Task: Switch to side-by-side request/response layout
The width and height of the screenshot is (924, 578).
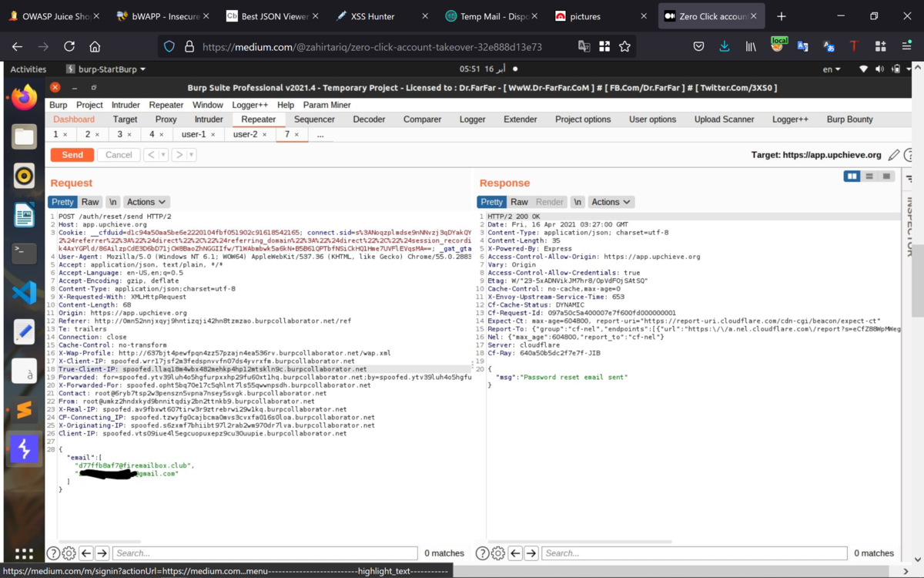Action: click(852, 176)
